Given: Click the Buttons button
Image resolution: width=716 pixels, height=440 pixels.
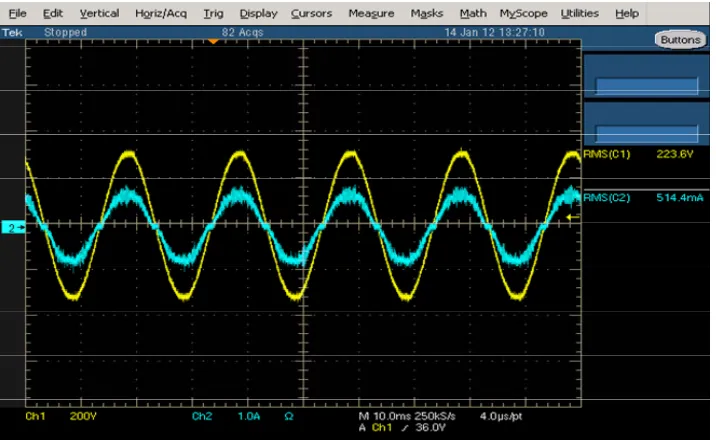Looking at the screenshot, I should tap(680, 40).
